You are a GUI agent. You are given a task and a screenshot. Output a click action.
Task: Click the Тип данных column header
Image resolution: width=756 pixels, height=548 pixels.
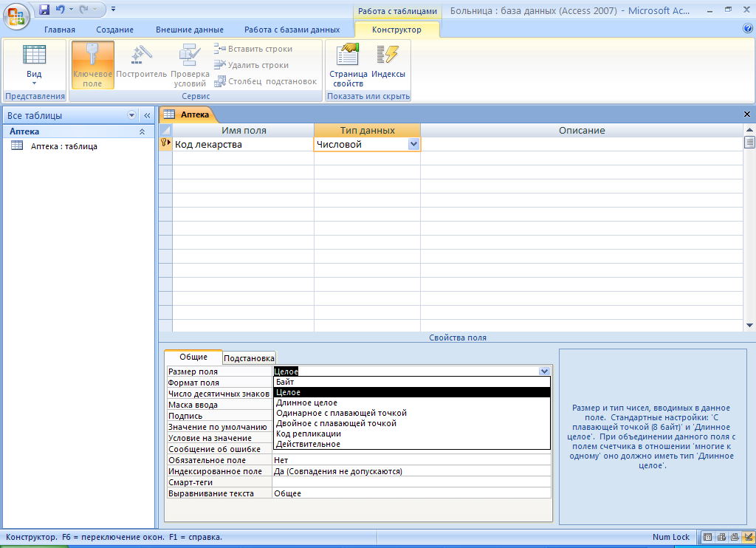click(367, 130)
